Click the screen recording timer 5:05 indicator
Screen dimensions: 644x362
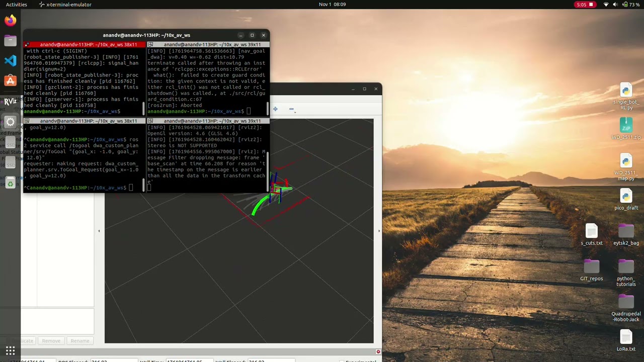pos(585,5)
